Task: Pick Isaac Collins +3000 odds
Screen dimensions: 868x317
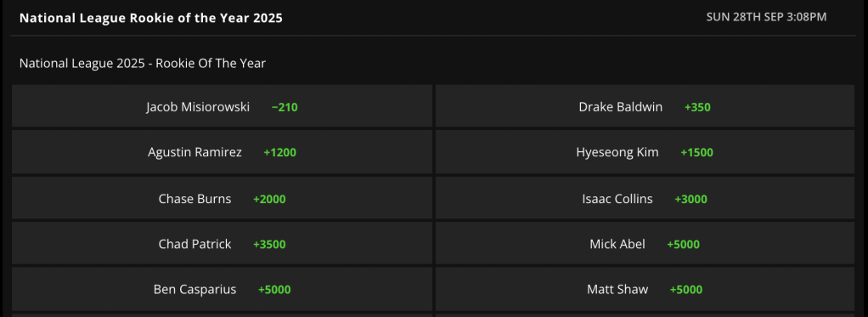Action: [x=645, y=198]
